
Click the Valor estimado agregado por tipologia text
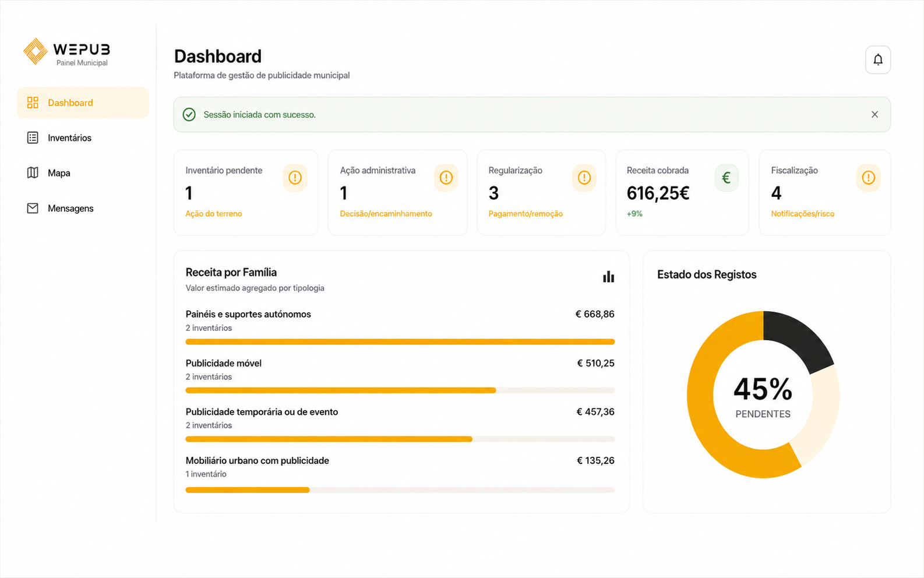[255, 288]
